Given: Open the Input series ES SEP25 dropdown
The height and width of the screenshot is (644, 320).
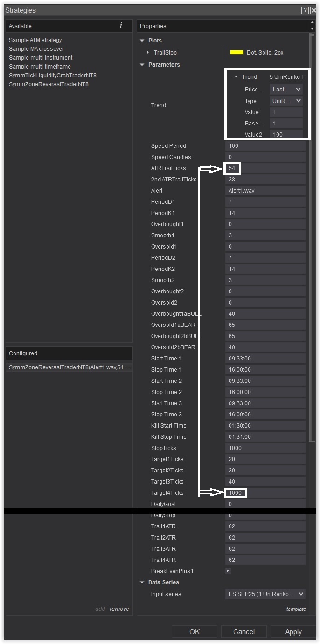Looking at the screenshot, I should pyautogui.click(x=265, y=594).
